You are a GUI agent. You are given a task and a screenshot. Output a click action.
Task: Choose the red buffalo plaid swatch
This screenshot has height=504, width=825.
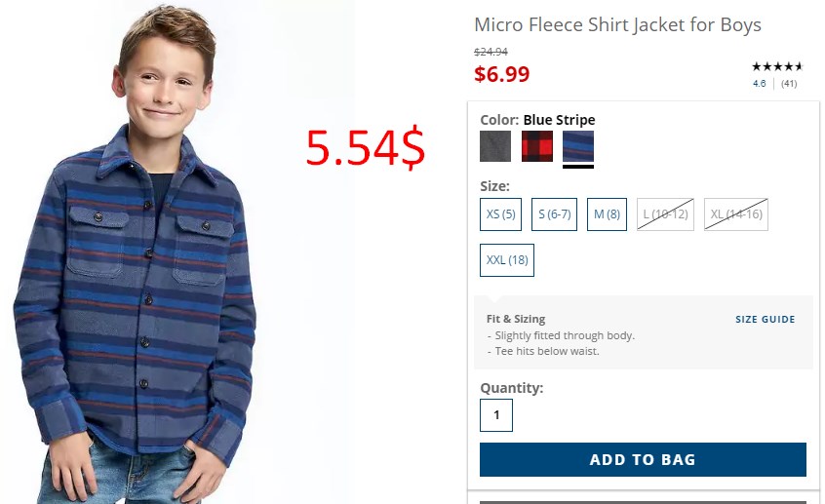tap(537, 146)
